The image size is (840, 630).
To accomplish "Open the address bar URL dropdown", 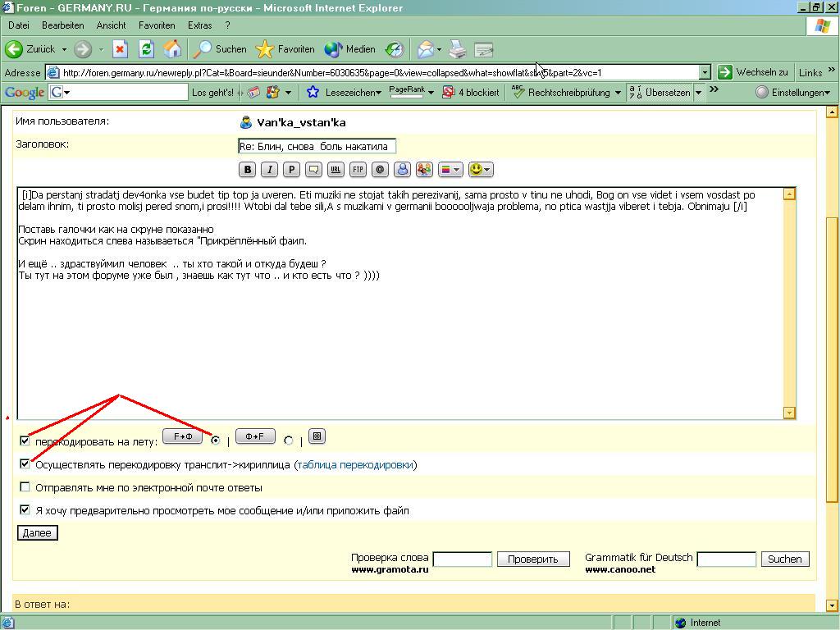I will tap(704, 72).
